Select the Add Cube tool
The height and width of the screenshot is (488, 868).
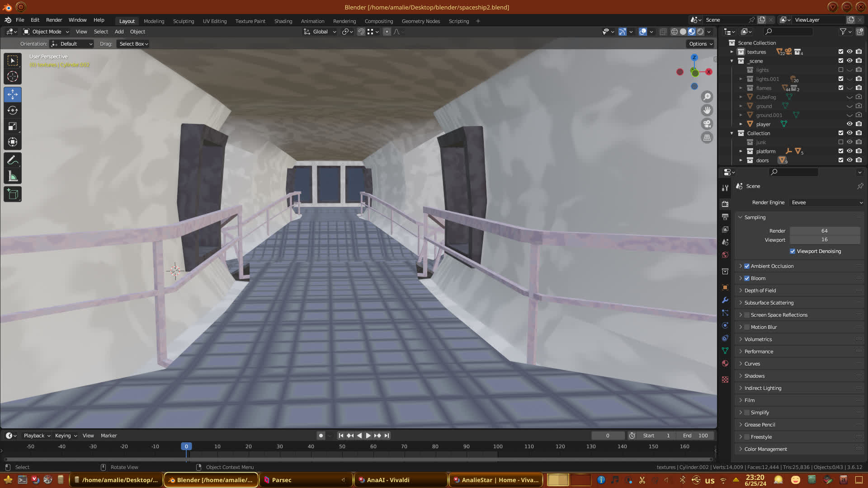13,195
